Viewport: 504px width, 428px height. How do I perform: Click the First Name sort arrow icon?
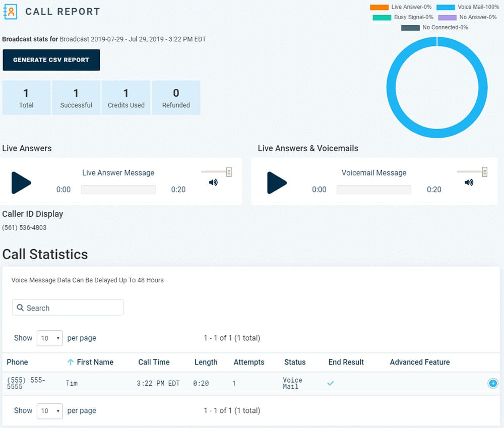pyautogui.click(x=71, y=362)
